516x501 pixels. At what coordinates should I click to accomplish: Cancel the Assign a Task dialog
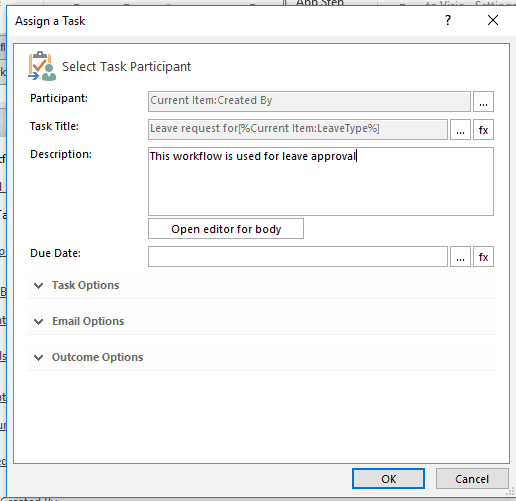point(472,479)
